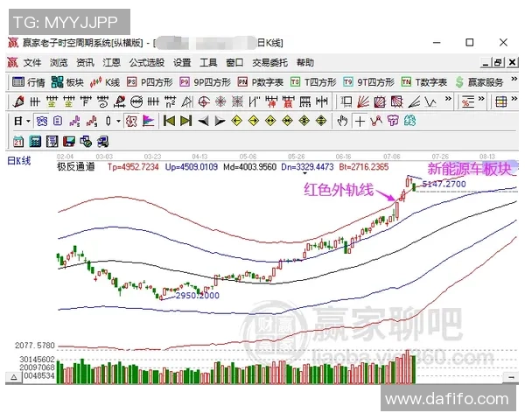Expand the grid toolbar overflow chevron

coord(514,99)
